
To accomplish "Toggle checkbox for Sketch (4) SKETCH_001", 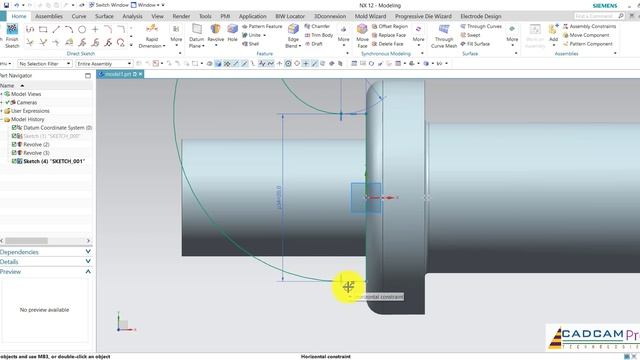I will click(x=14, y=161).
